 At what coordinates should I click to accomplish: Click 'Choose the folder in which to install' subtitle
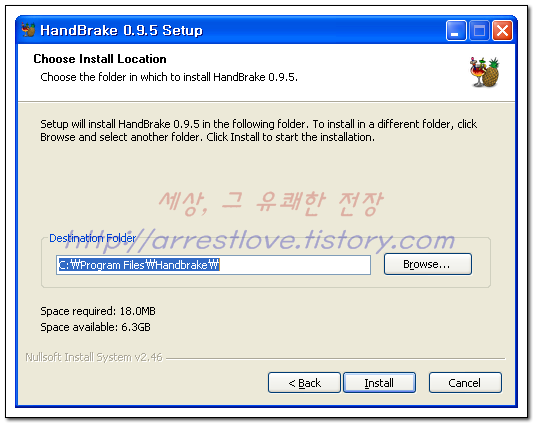click(x=169, y=77)
